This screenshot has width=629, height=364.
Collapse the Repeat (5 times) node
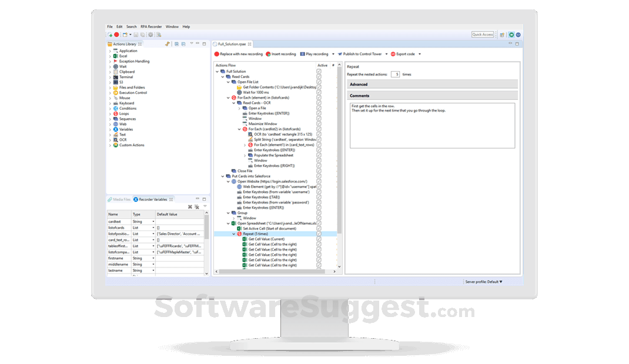pyautogui.click(x=234, y=234)
